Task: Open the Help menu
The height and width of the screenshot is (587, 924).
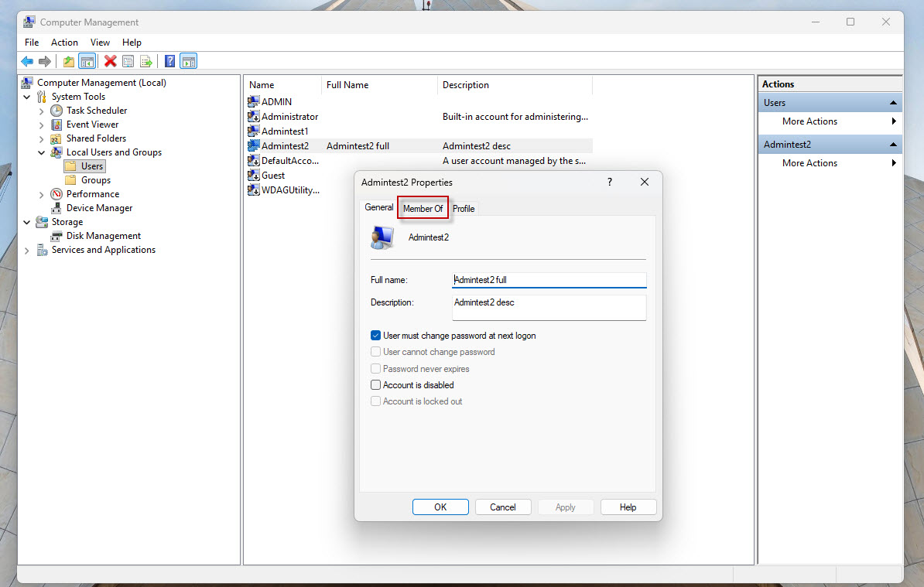Action: [132, 43]
